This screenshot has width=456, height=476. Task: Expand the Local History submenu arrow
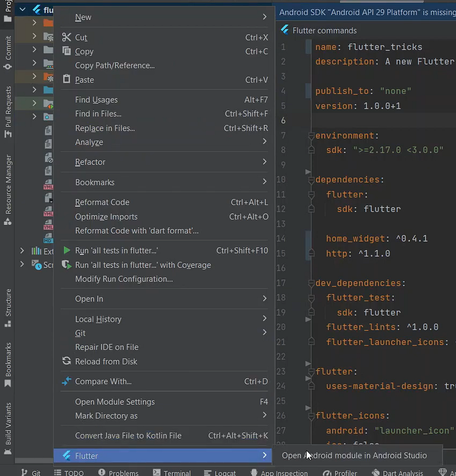264,319
